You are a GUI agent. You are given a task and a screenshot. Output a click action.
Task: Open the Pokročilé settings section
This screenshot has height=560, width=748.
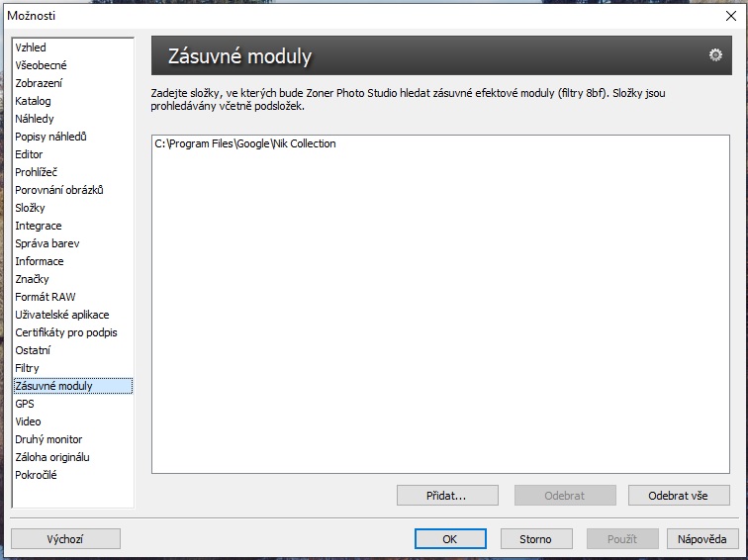pyautogui.click(x=37, y=475)
